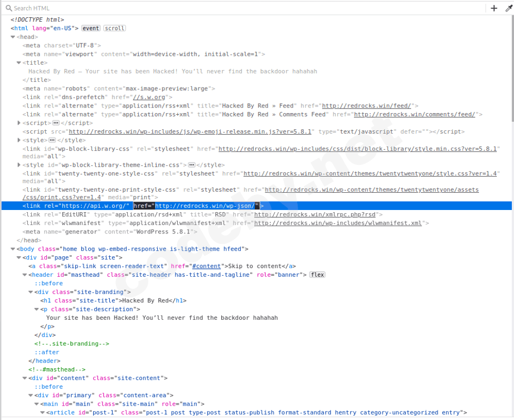Viewport: 514px width, 420px height.
Task: Toggle the flex overlay badge on header
Action: pyautogui.click(x=317, y=275)
